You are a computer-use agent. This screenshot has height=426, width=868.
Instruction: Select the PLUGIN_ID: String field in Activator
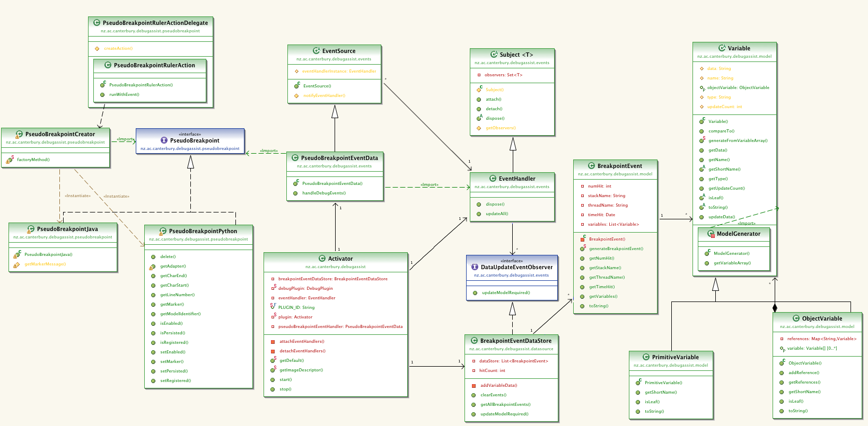[296, 307]
